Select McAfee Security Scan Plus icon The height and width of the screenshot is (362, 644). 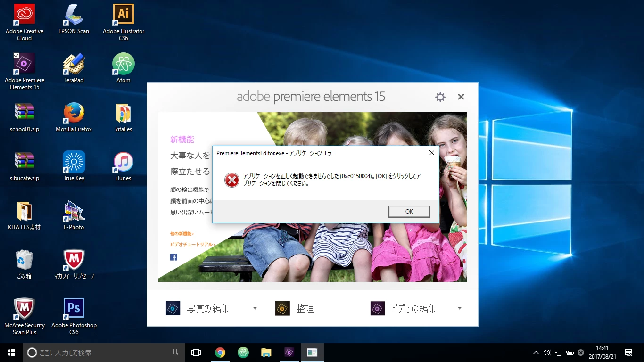point(25,316)
